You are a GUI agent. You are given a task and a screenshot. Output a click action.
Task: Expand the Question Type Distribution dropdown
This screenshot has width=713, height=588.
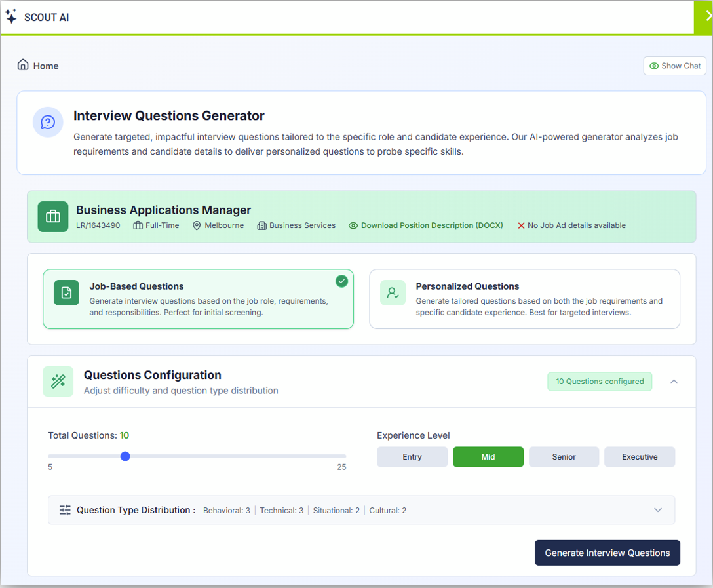(x=658, y=510)
